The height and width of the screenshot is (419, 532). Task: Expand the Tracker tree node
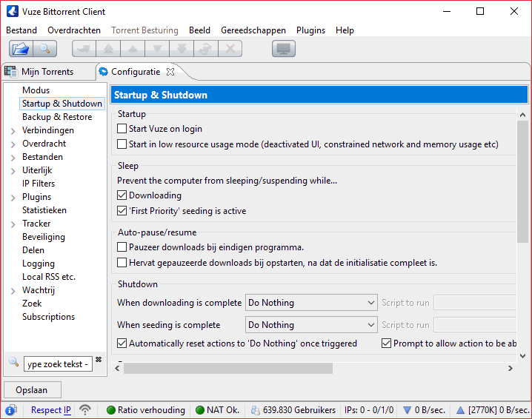(x=13, y=224)
